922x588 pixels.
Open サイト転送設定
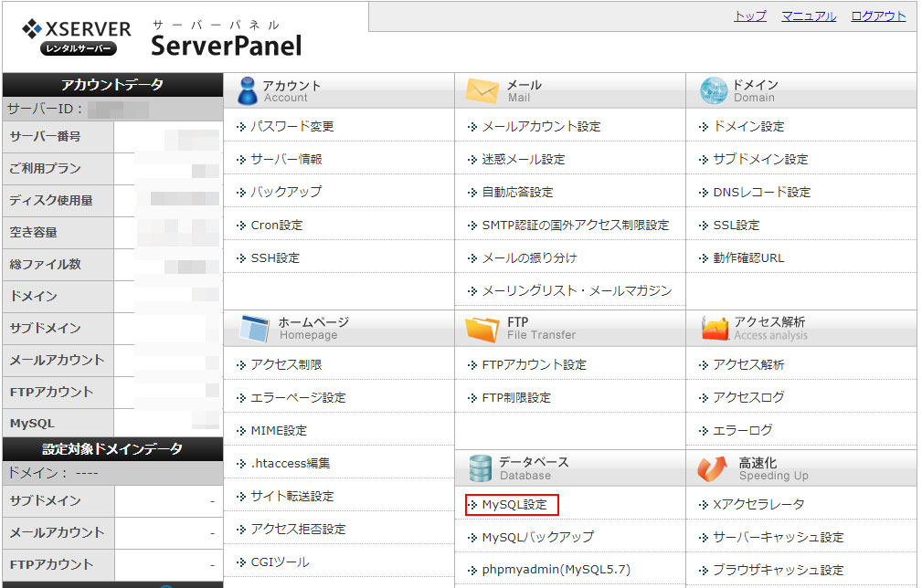pos(292,497)
